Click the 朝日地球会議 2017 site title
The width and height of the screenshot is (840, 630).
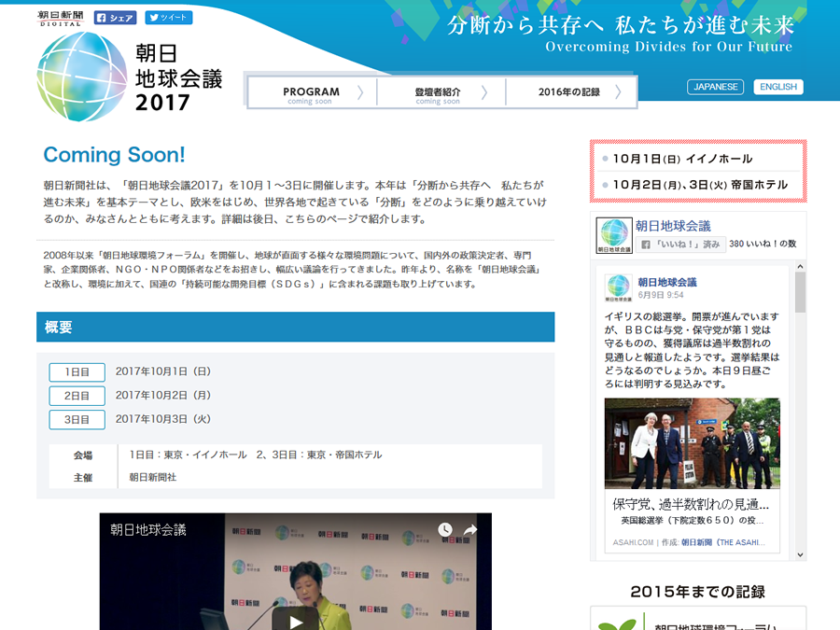tap(178, 77)
